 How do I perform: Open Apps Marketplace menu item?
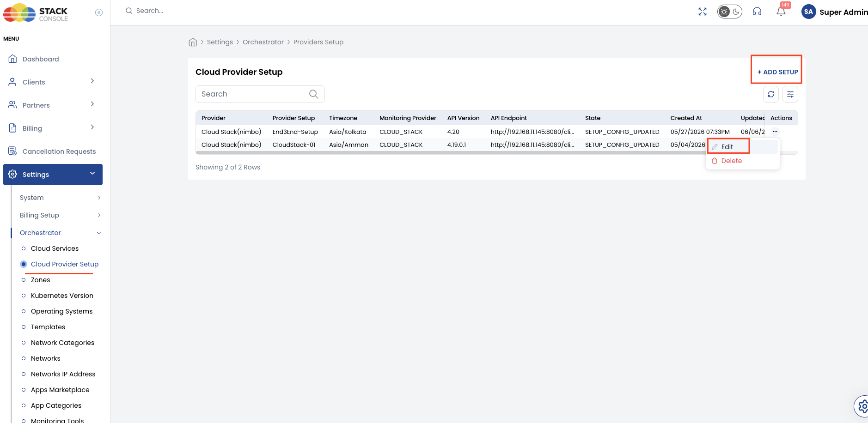click(x=60, y=390)
